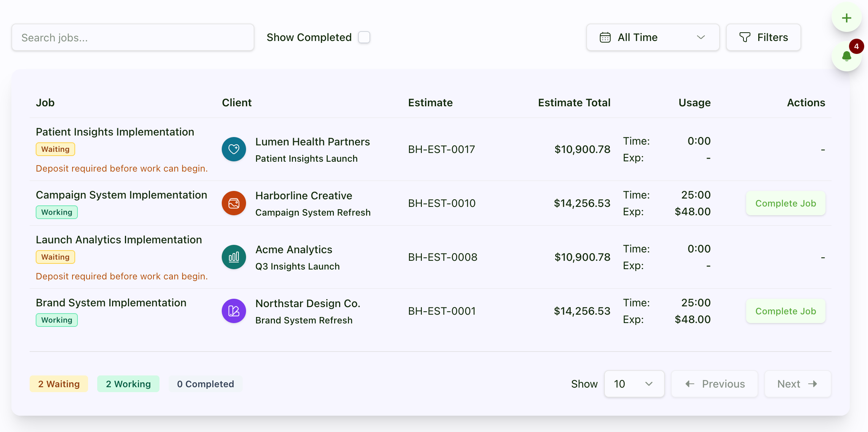Click Q3 Insights Launch project text
Screen dimensions: 868x432
[x=297, y=266]
